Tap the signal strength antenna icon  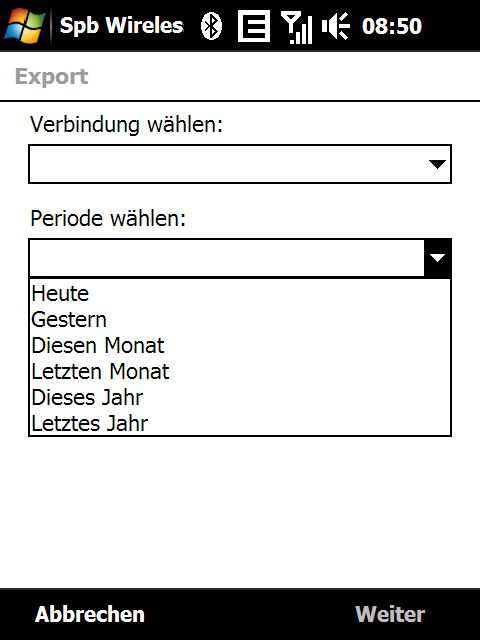click(297, 27)
